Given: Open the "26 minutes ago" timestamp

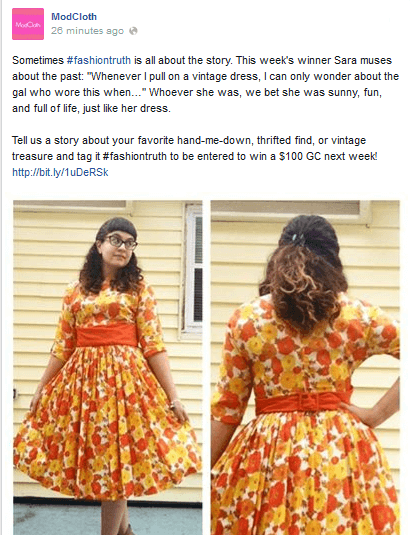Looking at the screenshot, I should (x=87, y=31).
